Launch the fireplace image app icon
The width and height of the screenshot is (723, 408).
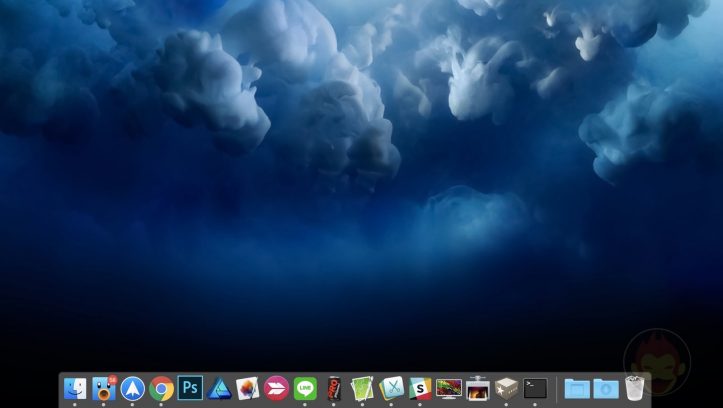click(x=478, y=389)
